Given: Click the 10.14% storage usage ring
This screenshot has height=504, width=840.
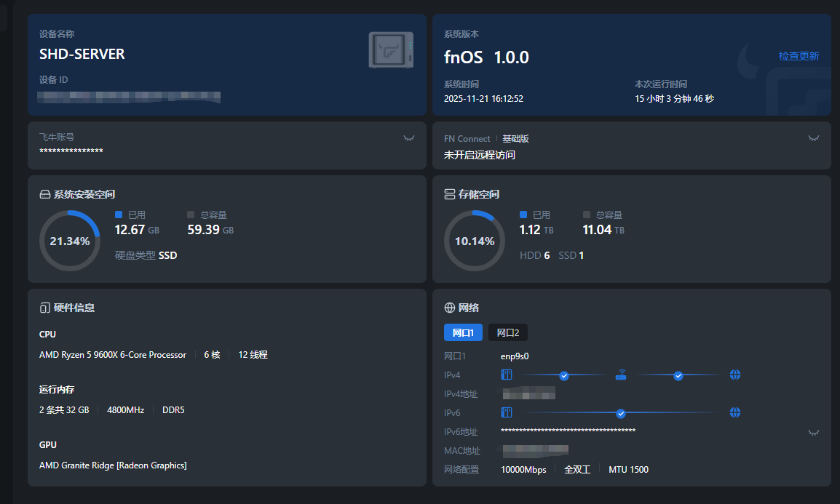Looking at the screenshot, I should pyautogui.click(x=475, y=241).
